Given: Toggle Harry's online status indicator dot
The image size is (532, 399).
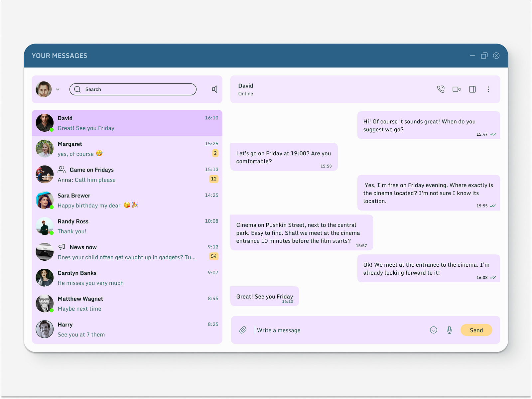Looking at the screenshot, I should click(x=51, y=335).
